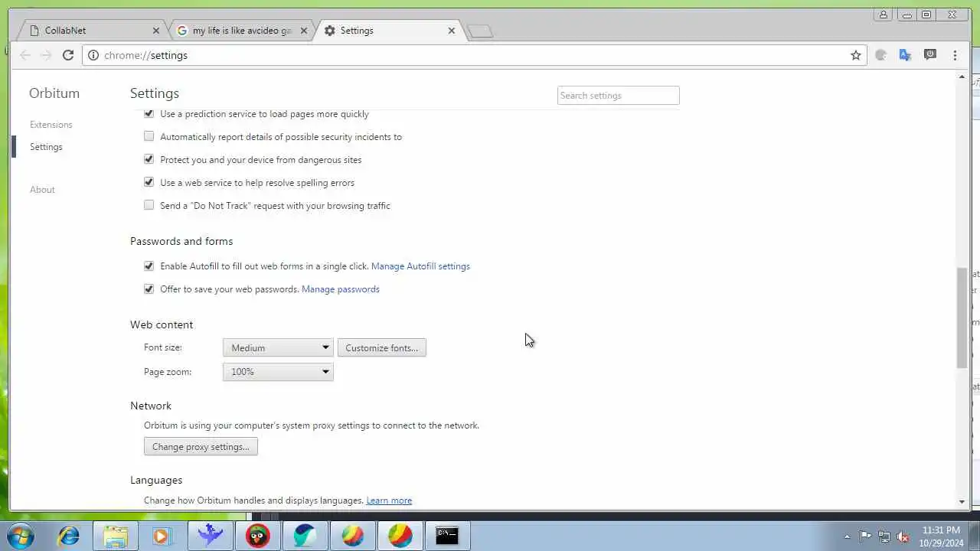Click the scrollbar down arrow

tap(962, 502)
